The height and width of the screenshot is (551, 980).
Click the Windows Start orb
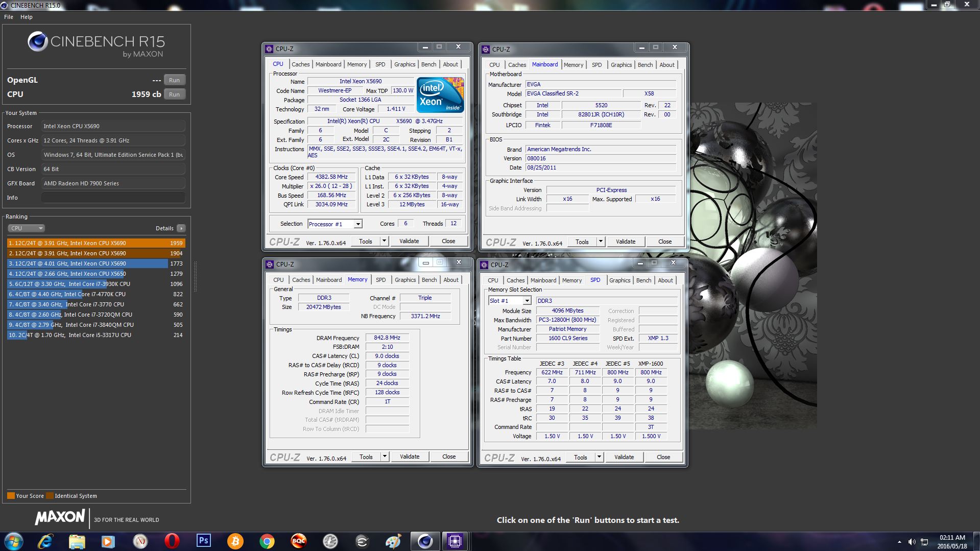pyautogui.click(x=14, y=541)
